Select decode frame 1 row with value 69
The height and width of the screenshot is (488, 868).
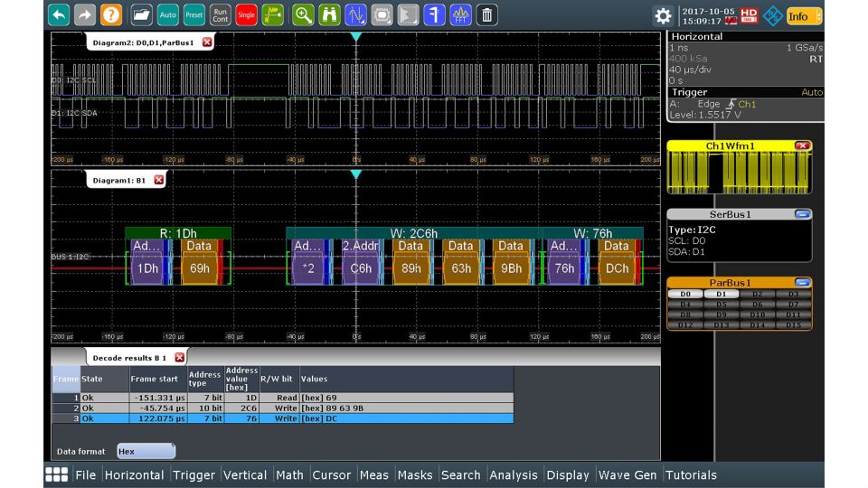283,398
